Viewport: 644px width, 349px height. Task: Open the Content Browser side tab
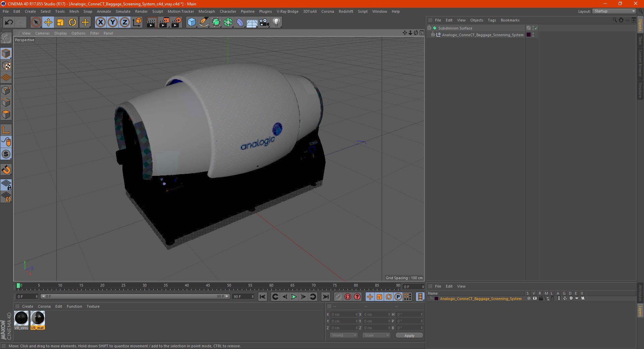click(640, 63)
